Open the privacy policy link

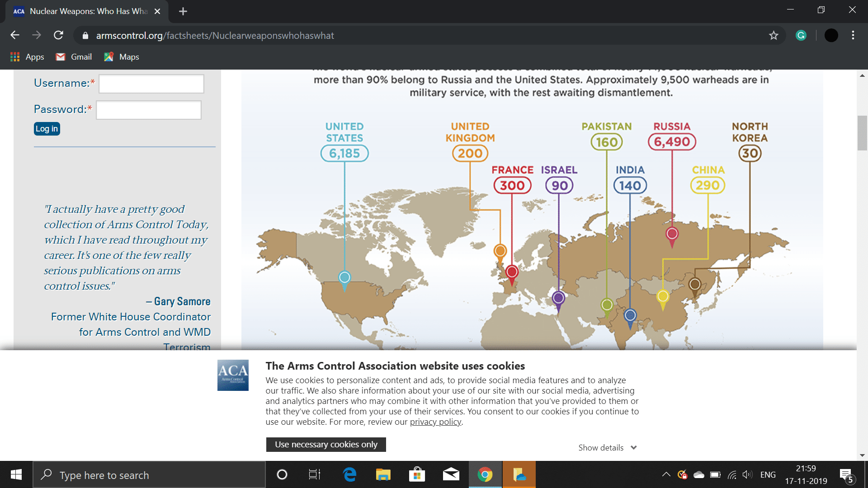tap(435, 422)
